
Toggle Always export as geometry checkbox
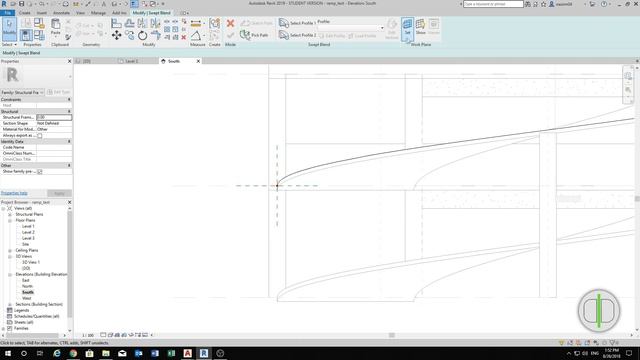pyautogui.click(x=40, y=136)
